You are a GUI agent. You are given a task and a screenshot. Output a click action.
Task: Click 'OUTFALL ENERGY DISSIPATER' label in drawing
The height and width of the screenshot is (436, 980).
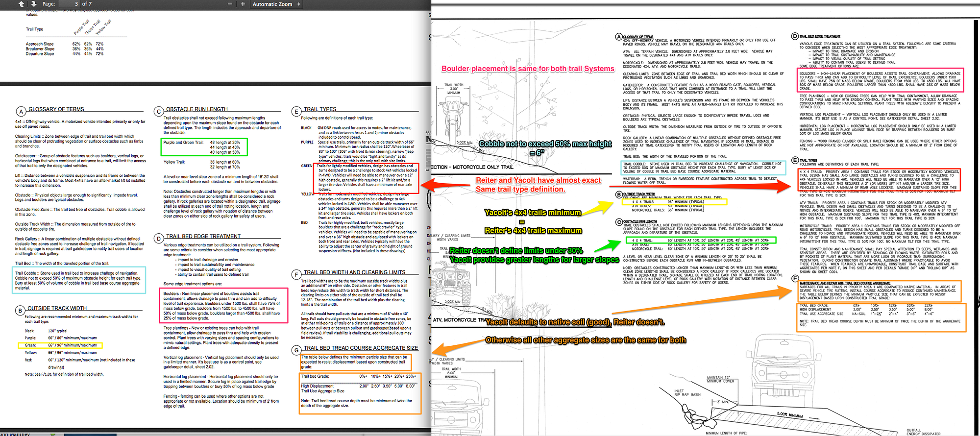coord(923,432)
